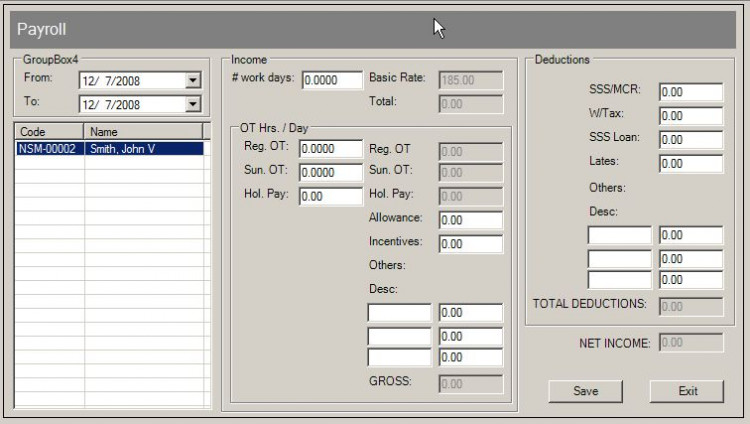Screen dimensions: 750x424
Task: Open the To date dropdown
Action: [x=193, y=103]
